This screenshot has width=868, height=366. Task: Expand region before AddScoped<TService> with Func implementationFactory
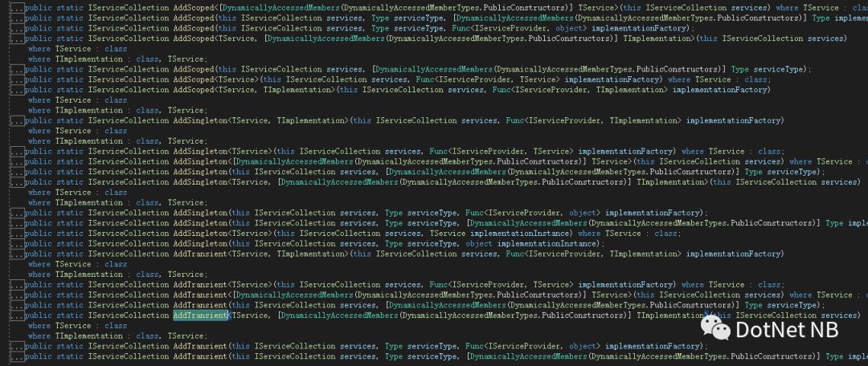coord(17,79)
